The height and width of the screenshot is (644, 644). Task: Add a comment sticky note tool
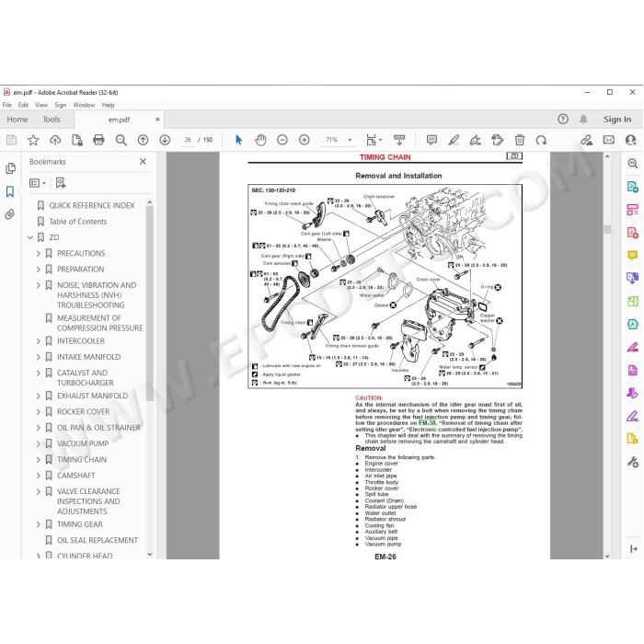click(431, 140)
